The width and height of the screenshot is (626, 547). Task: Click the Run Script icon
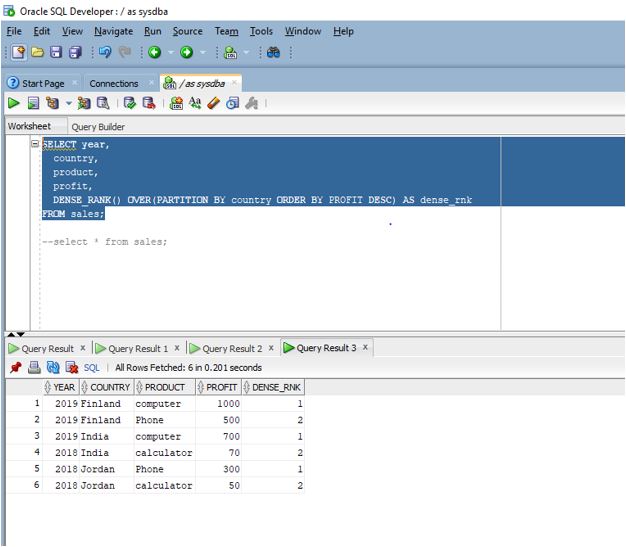[x=33, y=103]
